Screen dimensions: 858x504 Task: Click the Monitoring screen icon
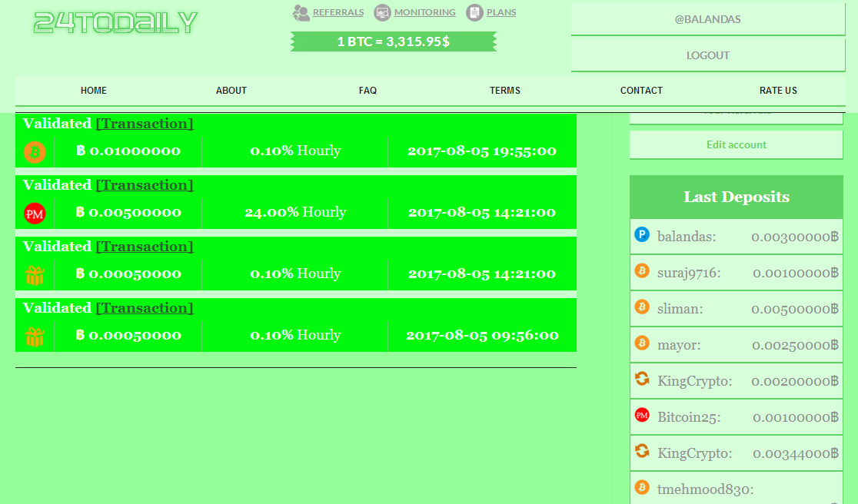382,13
